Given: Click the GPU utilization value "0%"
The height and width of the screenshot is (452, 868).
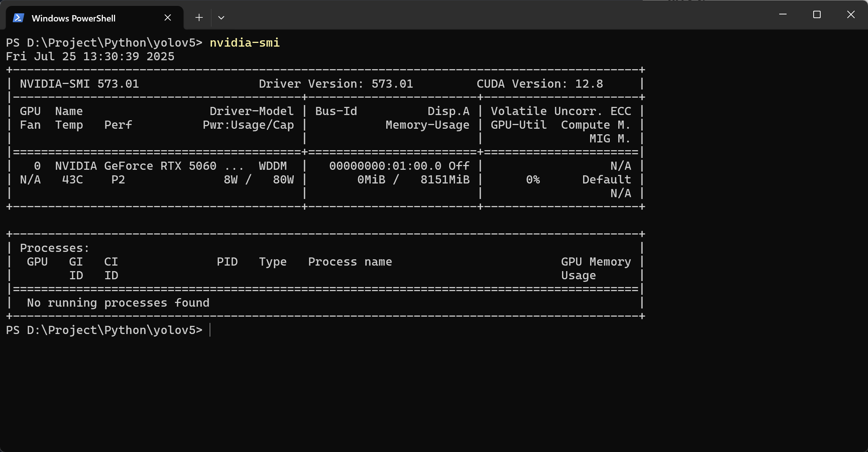Looking at the screenshot, I should tap(533, 180).
